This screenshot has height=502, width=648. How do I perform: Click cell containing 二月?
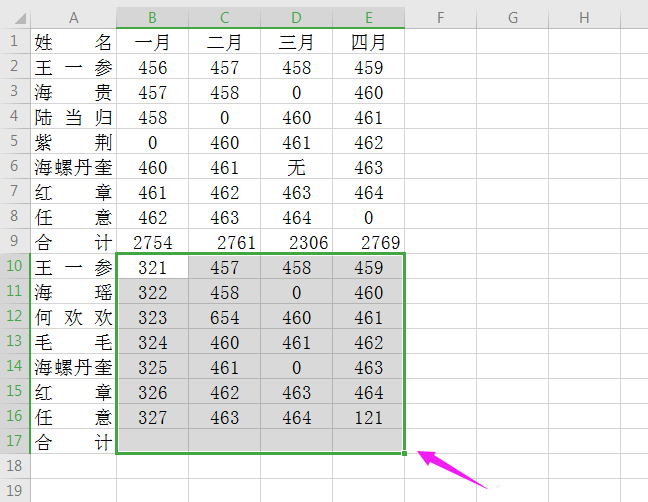[x=224, y=41]
